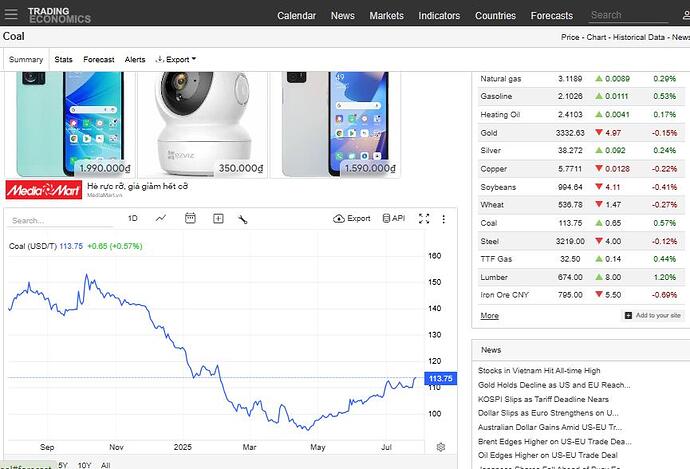690x469 pixels.
Task: Open news 'Stocks in Vietnam Hit All-time High'
Action: [539, 370]
